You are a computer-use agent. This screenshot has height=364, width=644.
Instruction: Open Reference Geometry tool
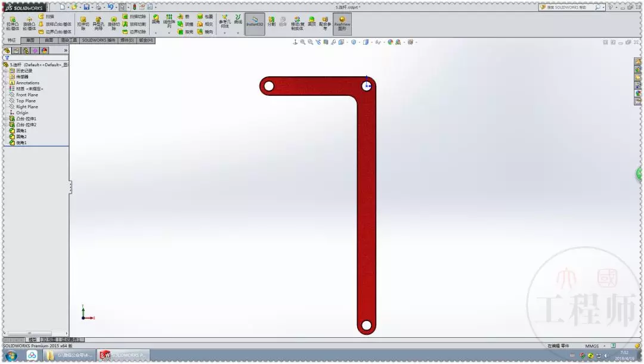click(224, 21)
